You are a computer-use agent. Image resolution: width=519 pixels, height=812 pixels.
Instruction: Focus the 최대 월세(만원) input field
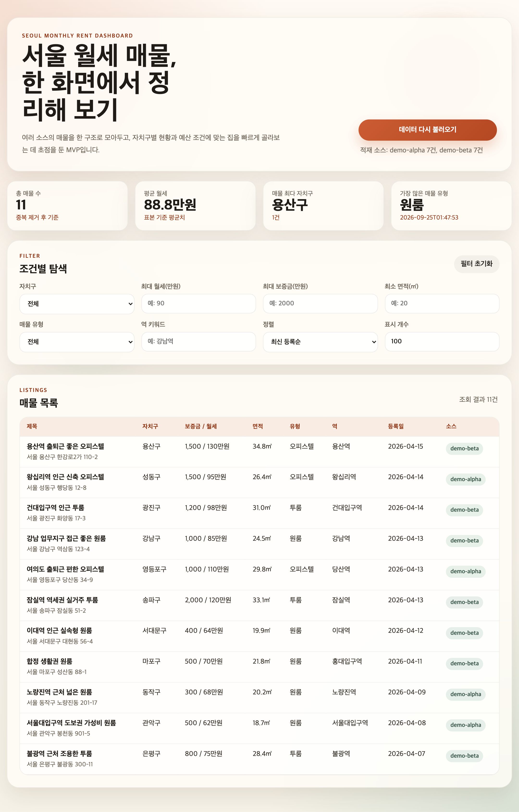pyautogui.click(x=198, y=303)
